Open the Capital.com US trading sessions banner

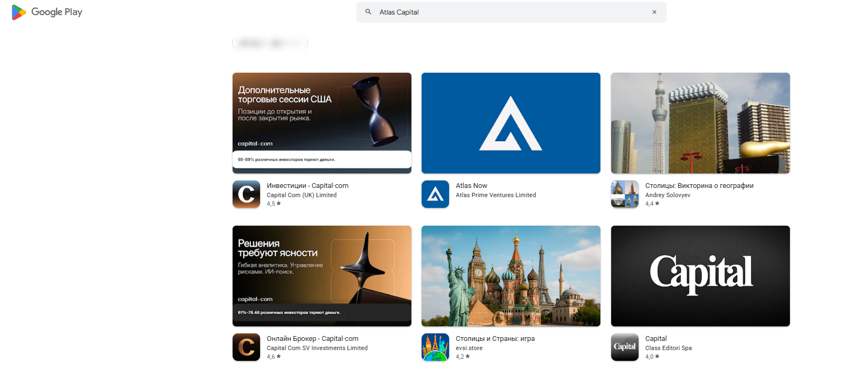pos(322,123)
